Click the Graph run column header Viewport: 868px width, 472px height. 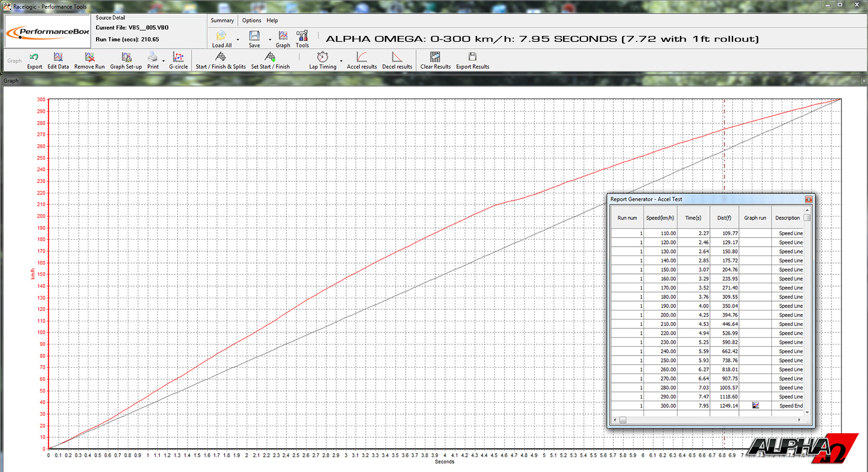click(755, 218)
